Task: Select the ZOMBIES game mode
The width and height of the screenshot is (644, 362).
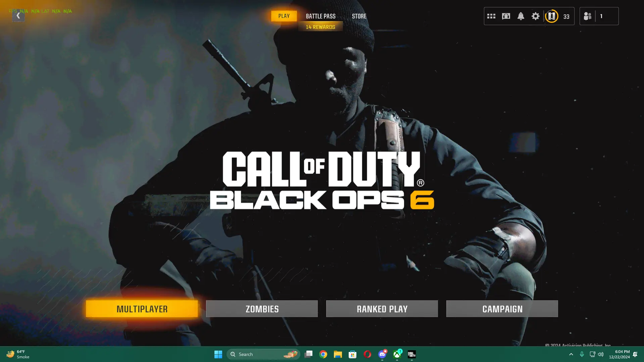Action: coord(261,309)
